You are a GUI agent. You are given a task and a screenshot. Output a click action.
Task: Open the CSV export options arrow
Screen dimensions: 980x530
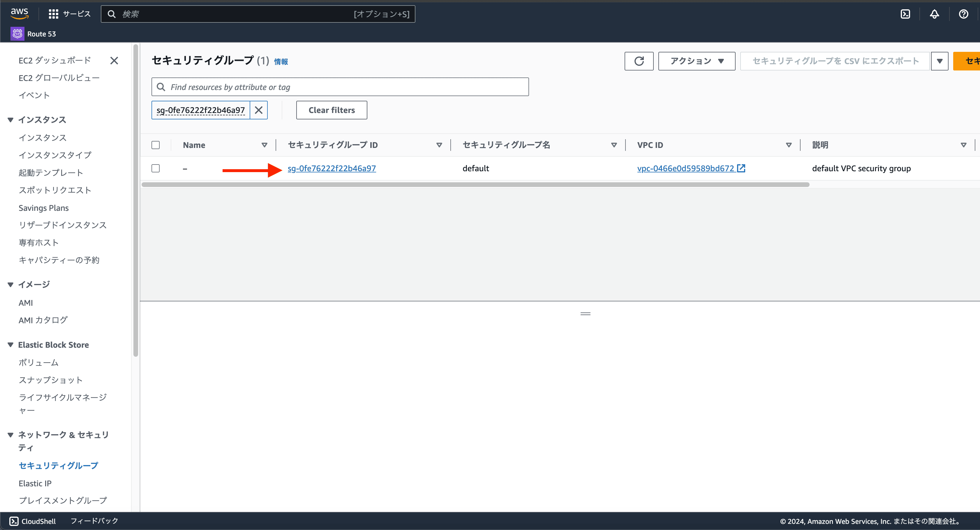point(939,61)
